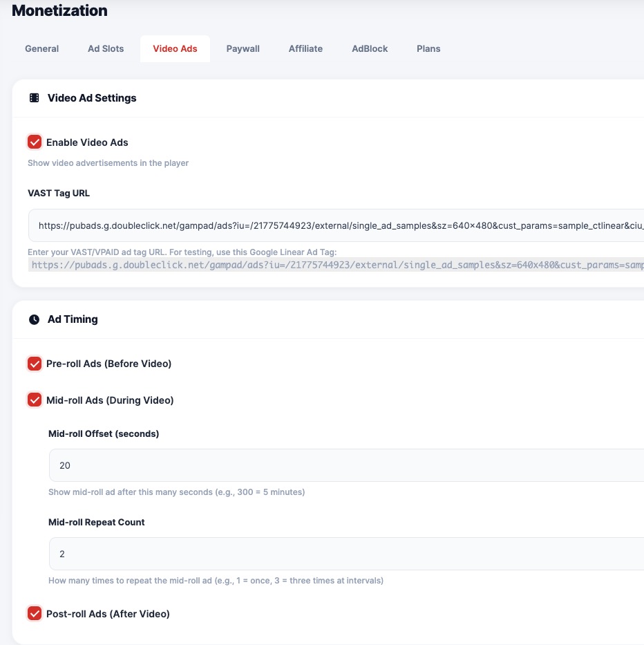This screenshot has height=645, width=644.
Task: Open the Ad Slots tab
Action: coord(106,49)
